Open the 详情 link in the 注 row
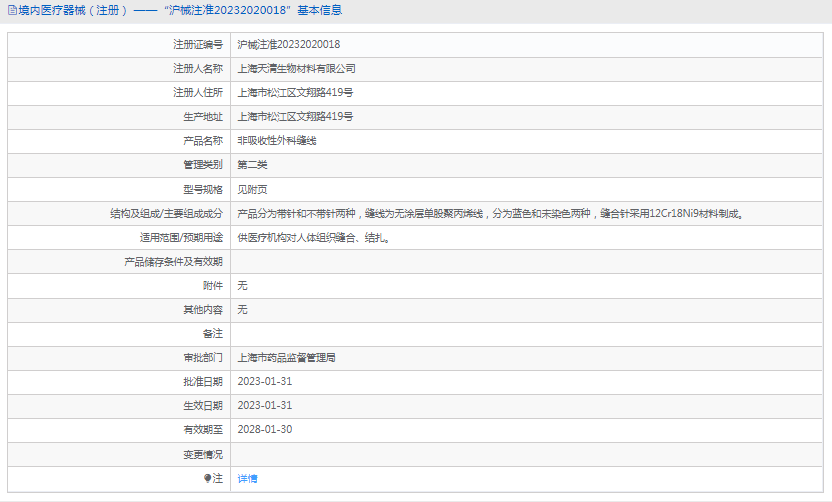 click(247, 479)
